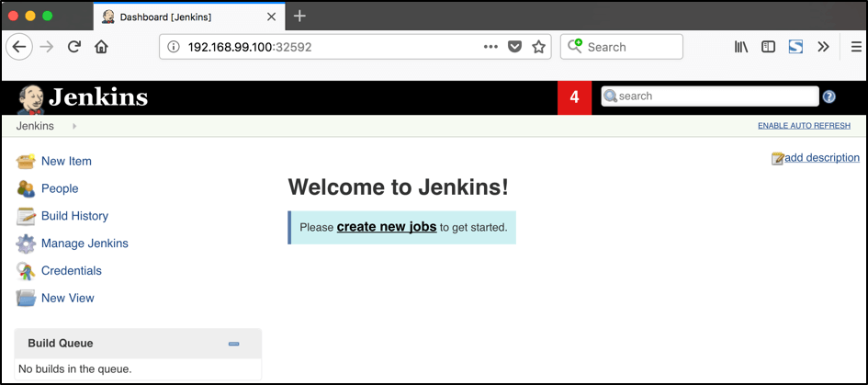Click the Jenkins butler logo icon

pos(31,99)
